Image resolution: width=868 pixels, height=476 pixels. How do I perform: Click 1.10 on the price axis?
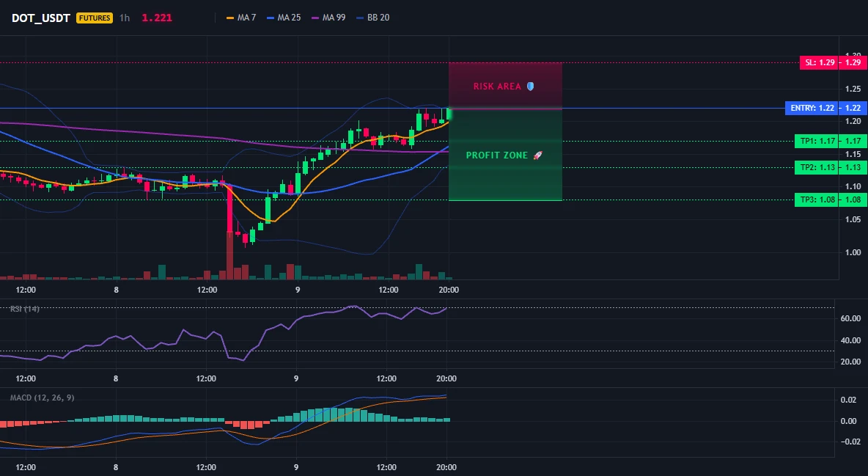[x=853, y=187]
